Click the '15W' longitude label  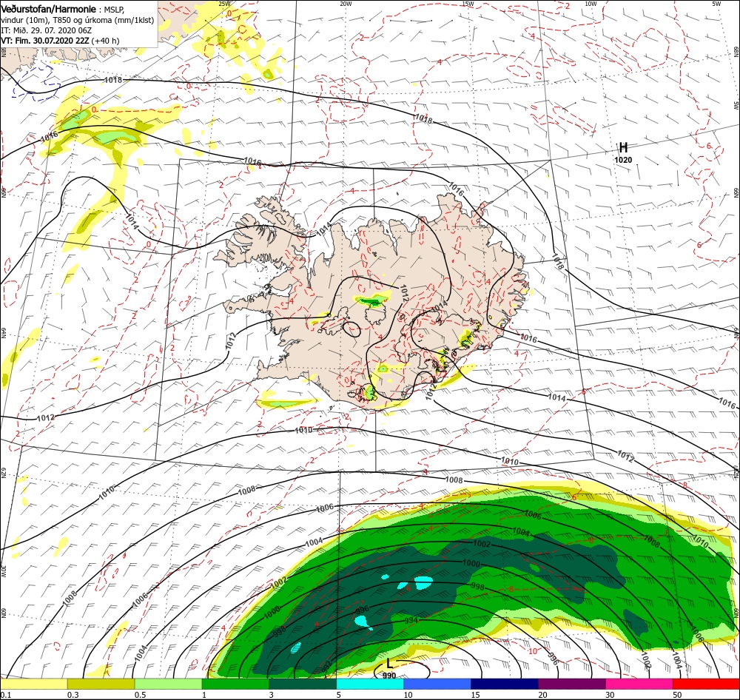click(468, 4)
